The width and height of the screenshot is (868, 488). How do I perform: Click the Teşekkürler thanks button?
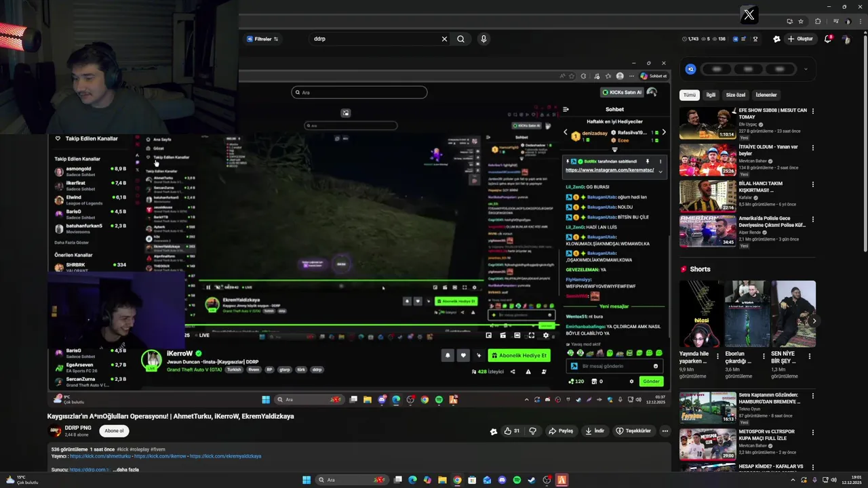[x=633, y=431]
